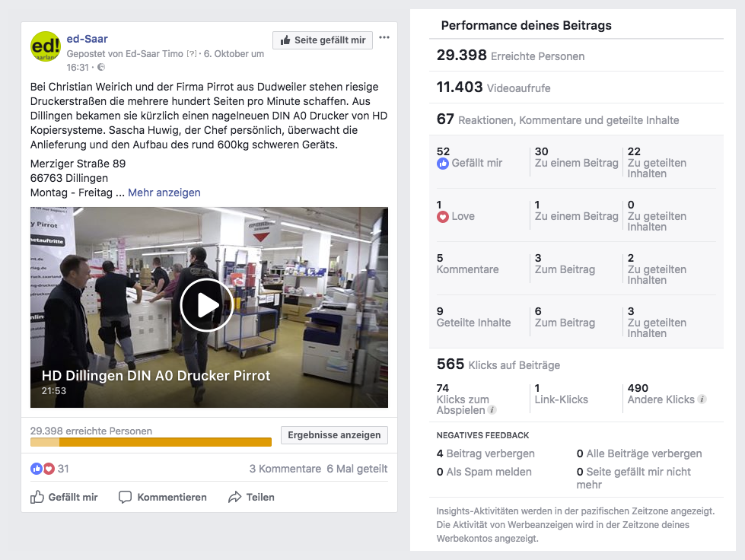The height and width of the screenshot is (560, 745).
Task: Click the 29.398 Erreichte Personen statistic
Action: pos(511,56)
